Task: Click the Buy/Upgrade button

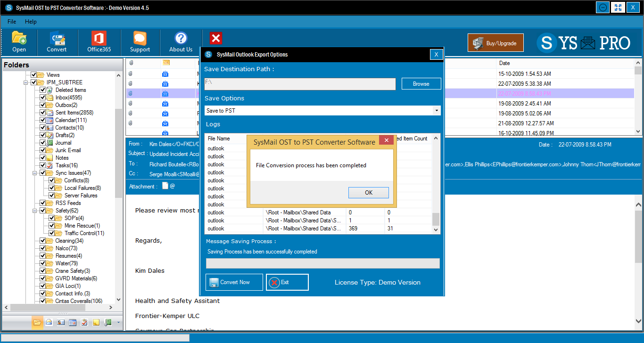Action: (495, 43)
